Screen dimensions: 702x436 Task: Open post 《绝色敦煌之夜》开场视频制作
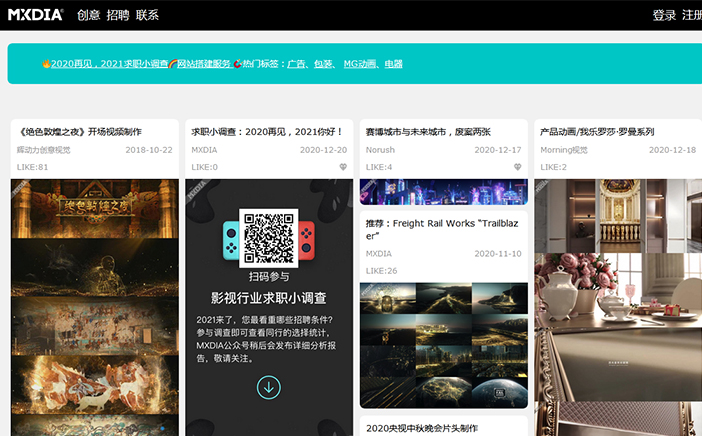[79, 132]
